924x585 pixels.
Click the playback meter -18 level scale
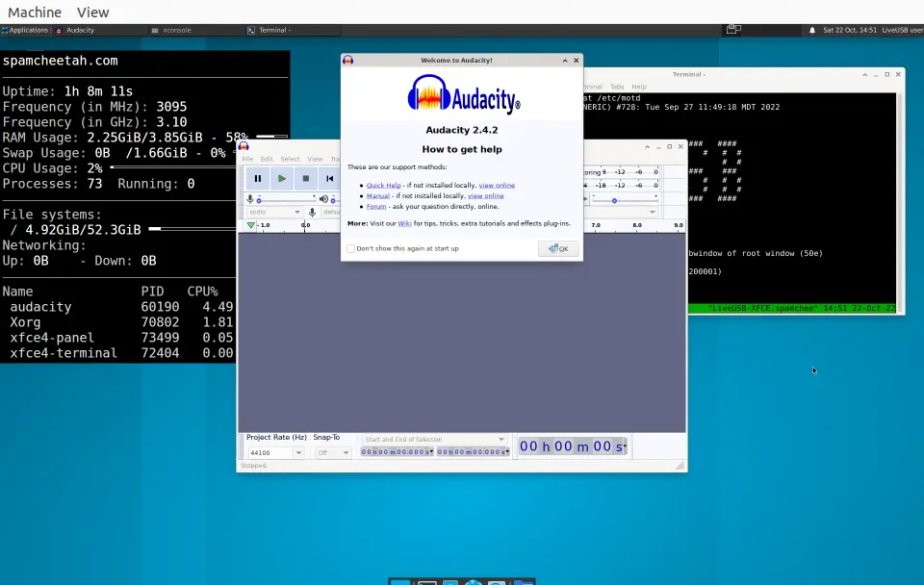click(x=601, y=185)
